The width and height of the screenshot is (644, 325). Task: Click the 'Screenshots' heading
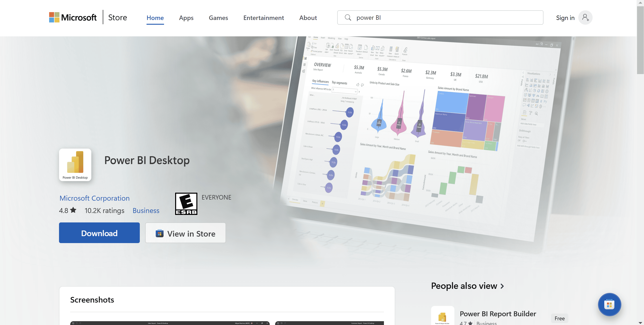pyautogui.click(x=92, y=299)
